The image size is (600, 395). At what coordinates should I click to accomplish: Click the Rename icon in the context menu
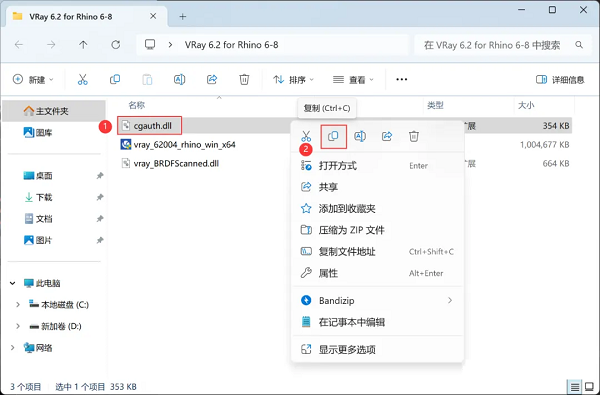point(360,136)
